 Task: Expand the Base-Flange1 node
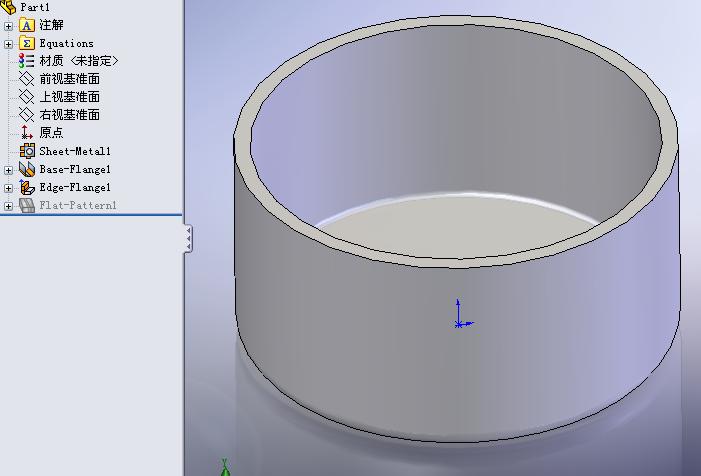[x=8, y=170]
